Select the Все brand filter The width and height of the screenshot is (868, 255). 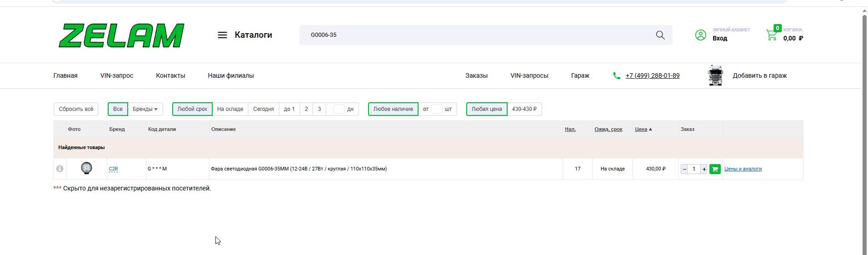118,109
